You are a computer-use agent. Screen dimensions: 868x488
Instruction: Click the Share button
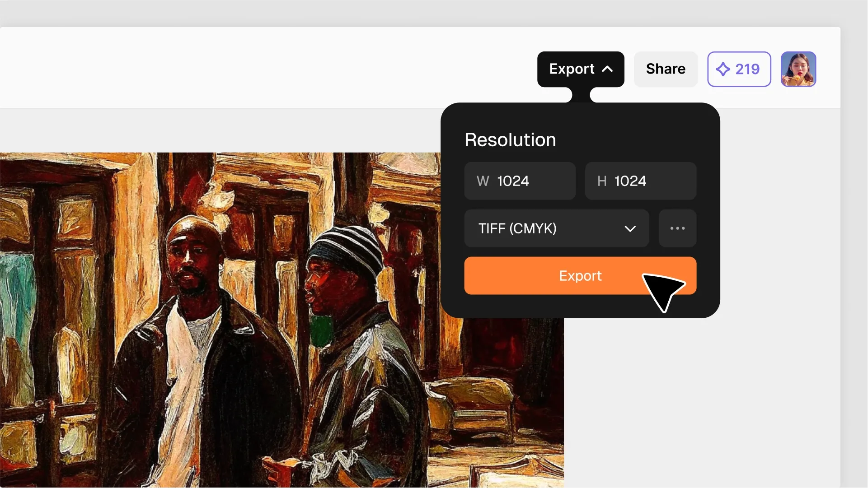click(666, 69)
